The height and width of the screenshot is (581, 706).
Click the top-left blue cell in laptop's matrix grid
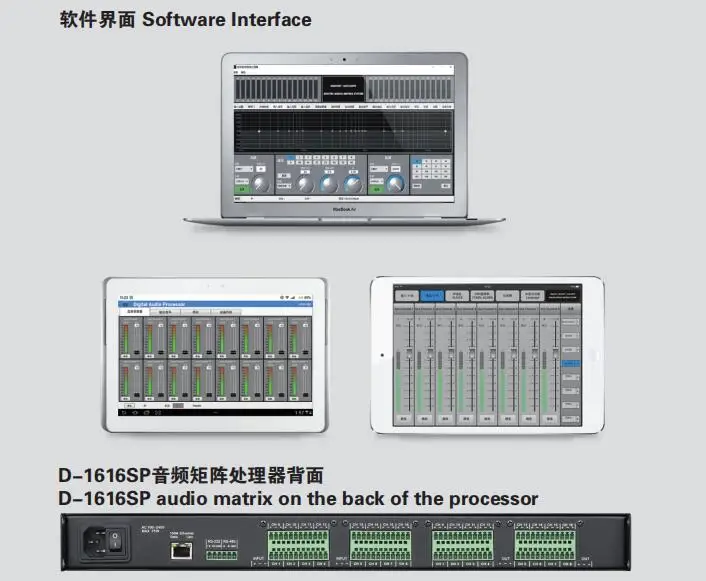pos(417,162)
